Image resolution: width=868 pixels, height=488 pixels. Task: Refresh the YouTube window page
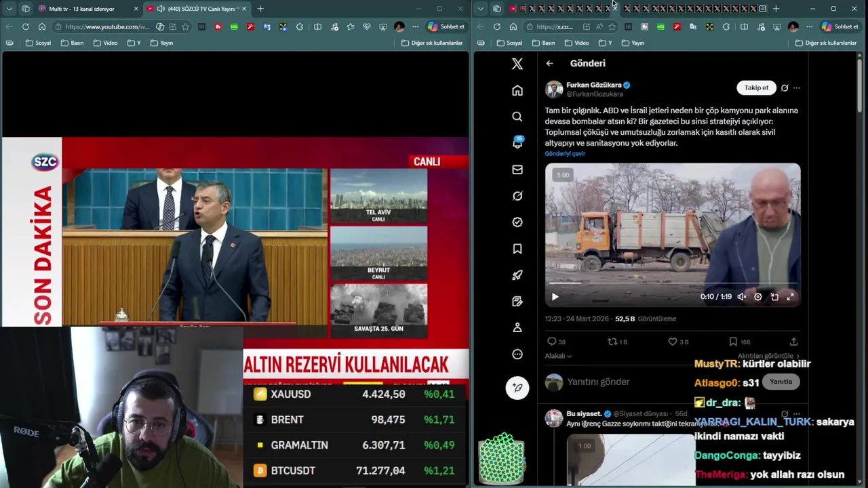tap(26, 26)
